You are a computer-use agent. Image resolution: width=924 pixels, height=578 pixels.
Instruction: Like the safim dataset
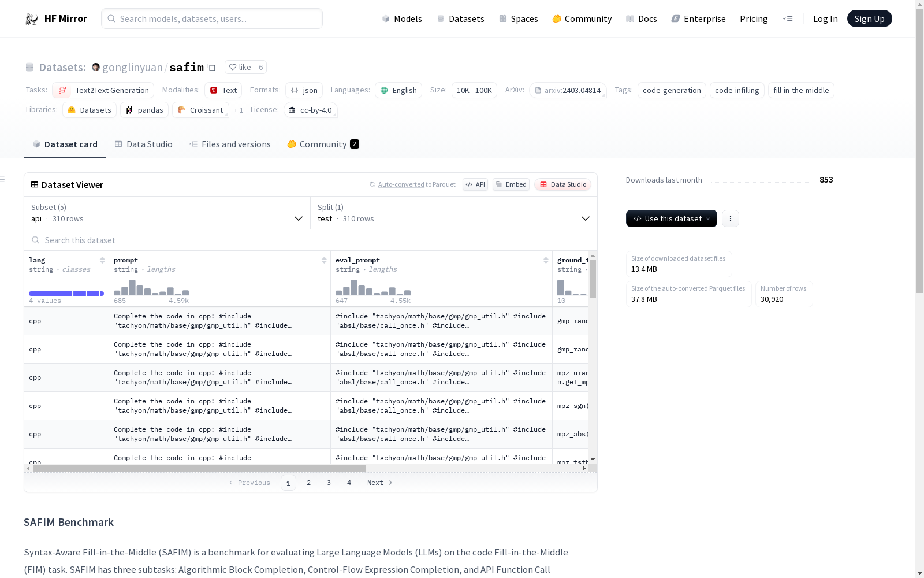click(240, 67)
